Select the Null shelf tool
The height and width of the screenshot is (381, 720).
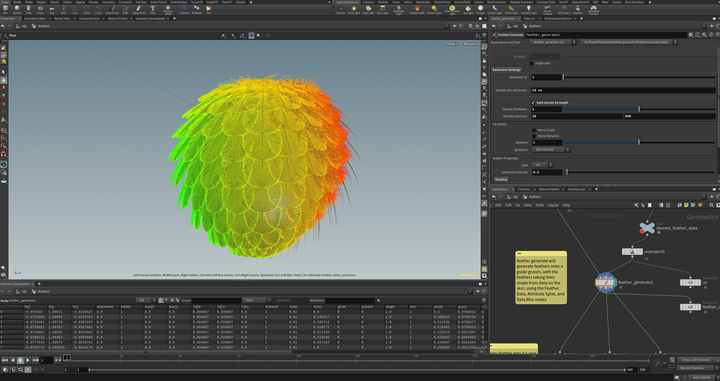click(x=63, y=10)
